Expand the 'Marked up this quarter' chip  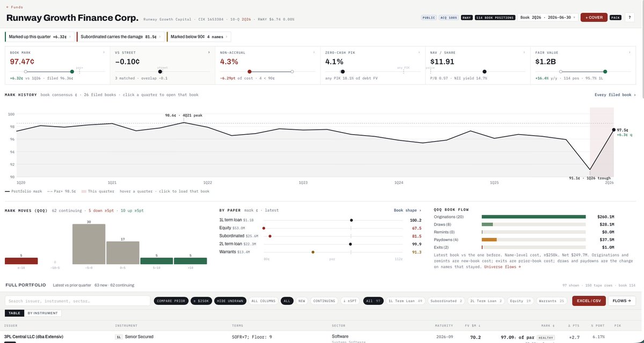(x=39, y=37)
